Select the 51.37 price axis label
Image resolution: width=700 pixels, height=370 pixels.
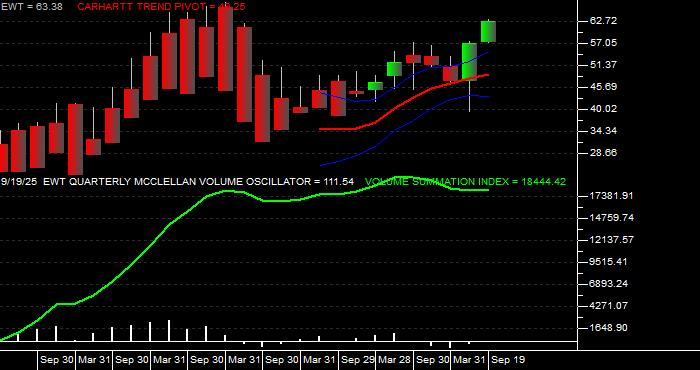pos(603,65)
